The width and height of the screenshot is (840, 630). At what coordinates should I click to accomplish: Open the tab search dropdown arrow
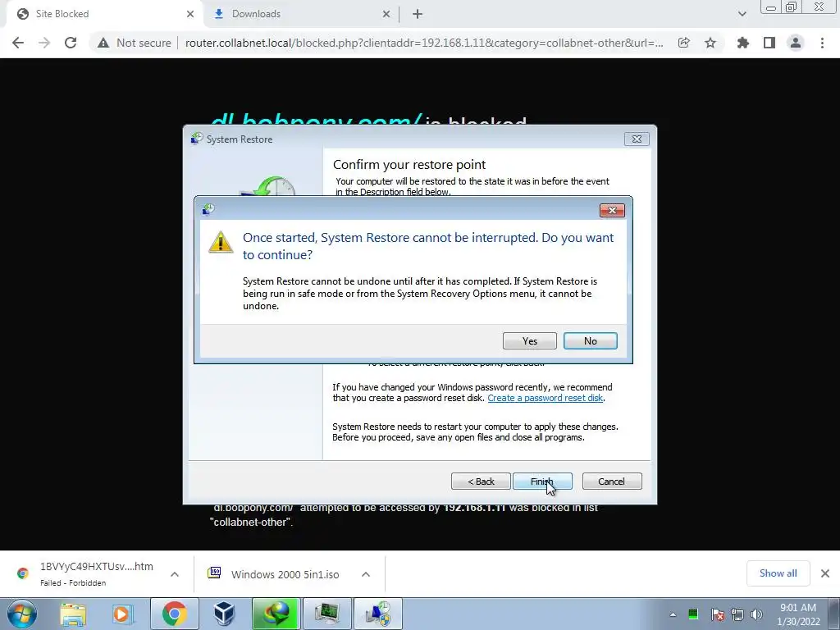[742, 14]
